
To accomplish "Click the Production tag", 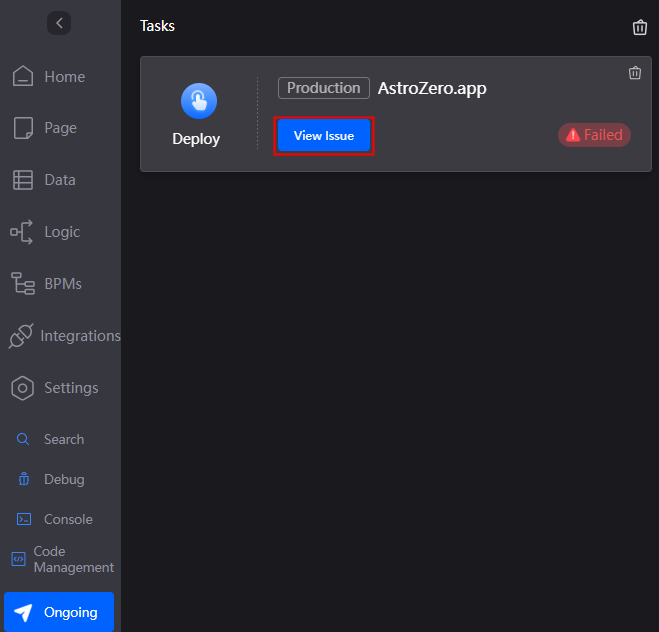I will pyautogui.click(x=324, y=88).
